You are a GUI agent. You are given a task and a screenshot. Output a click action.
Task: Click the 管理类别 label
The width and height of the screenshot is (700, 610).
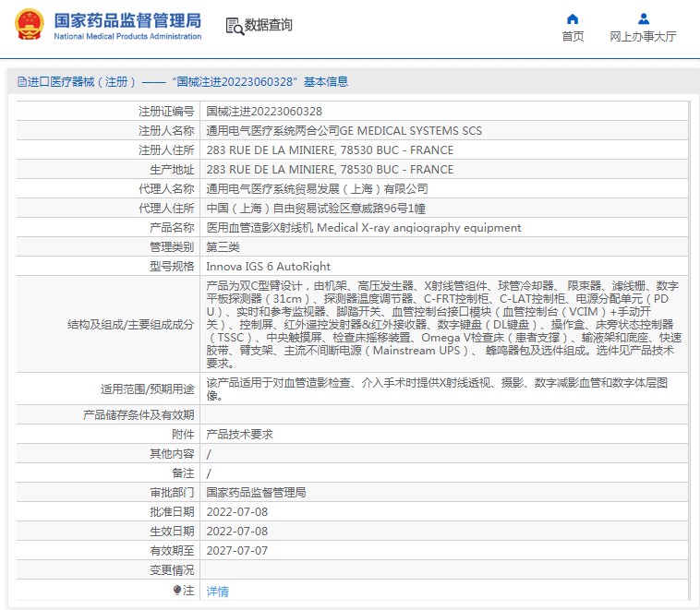point(172,246)
